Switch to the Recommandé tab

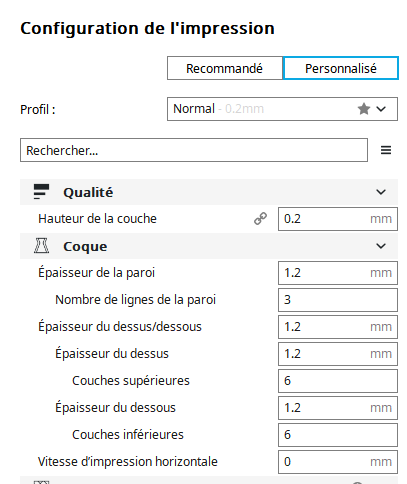coord(225,68)
